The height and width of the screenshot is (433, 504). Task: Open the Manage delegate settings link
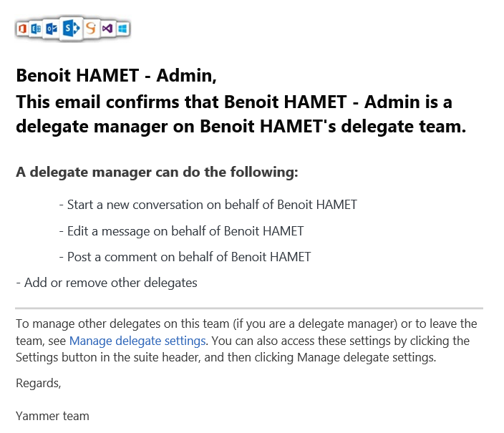click(137, 341)
